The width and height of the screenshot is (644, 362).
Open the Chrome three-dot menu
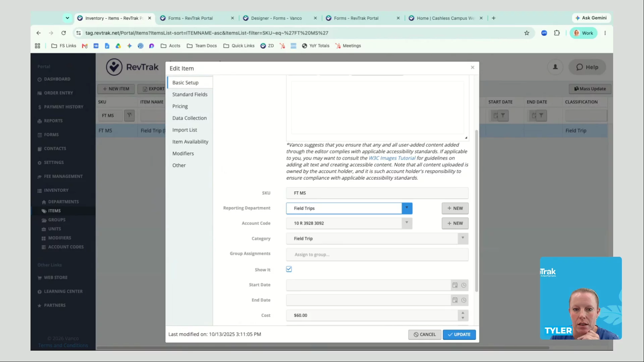point(605,33)
